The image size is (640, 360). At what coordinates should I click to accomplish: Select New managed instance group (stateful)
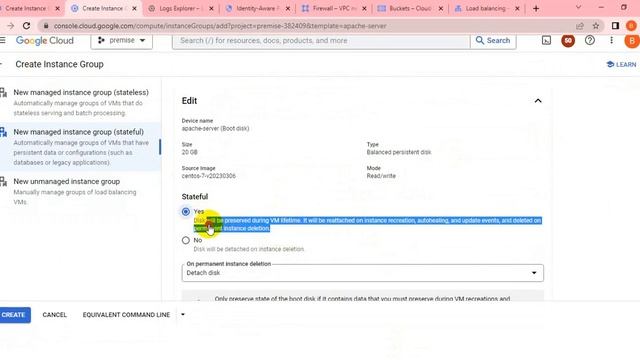tap(81, 147)
